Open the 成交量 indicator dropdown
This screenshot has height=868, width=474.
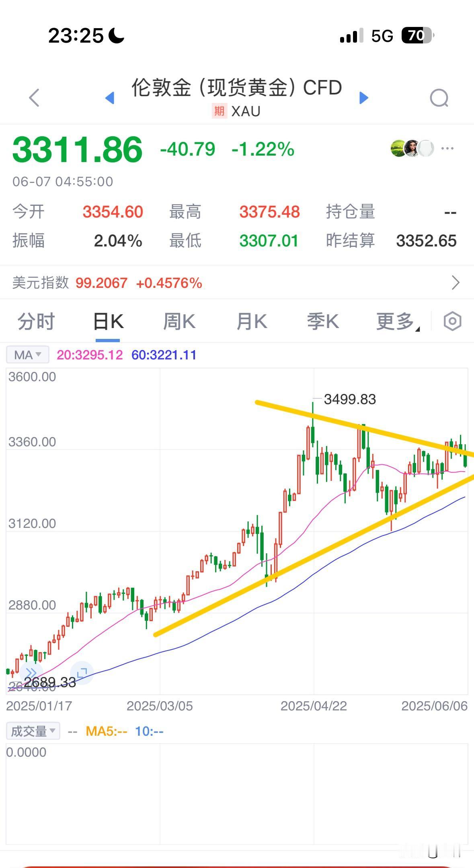click(x=33, y=731)
